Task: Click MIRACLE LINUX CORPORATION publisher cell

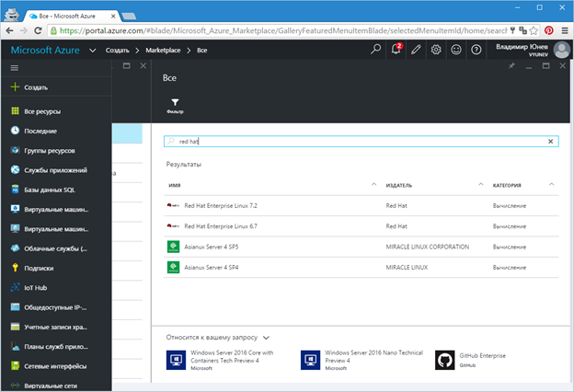Action: tap(427, 247)
